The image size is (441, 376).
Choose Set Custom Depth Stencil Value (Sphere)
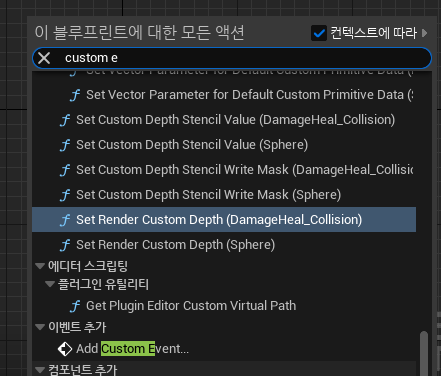(224, 145)
